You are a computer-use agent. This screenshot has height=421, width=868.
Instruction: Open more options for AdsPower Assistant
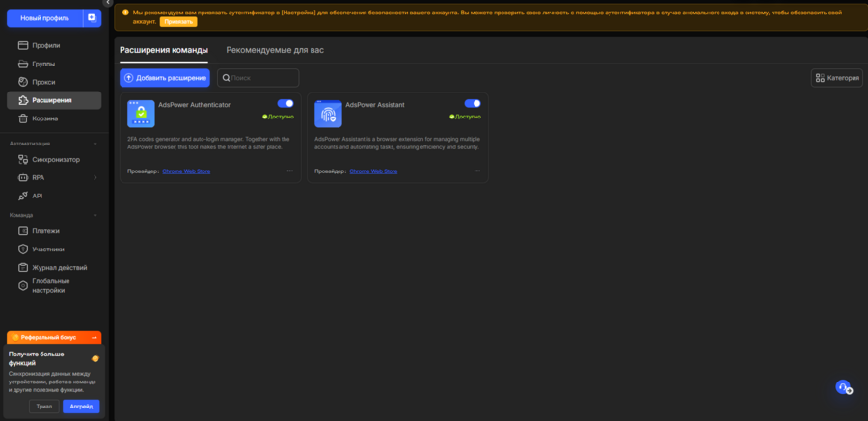pos(476,171)
